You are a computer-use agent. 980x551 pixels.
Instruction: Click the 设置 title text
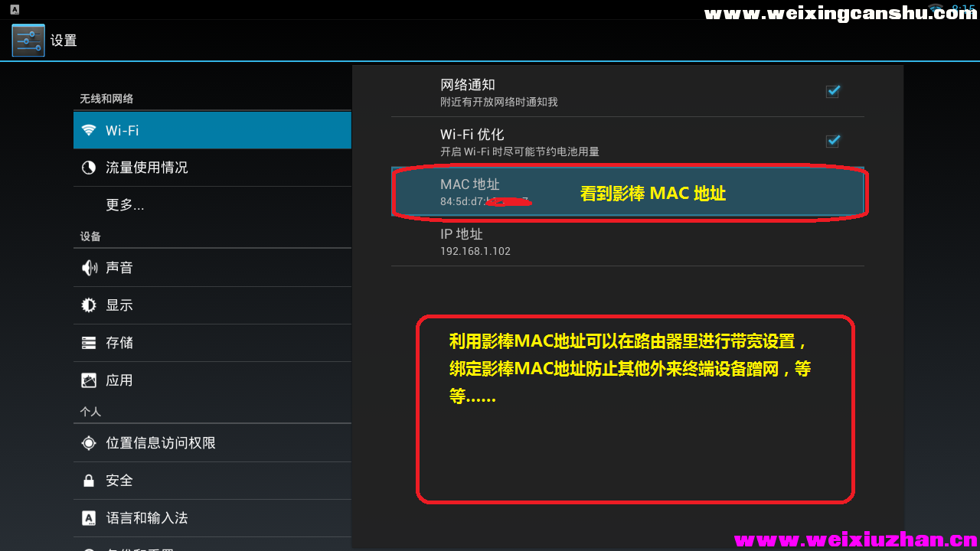(64, 41)
